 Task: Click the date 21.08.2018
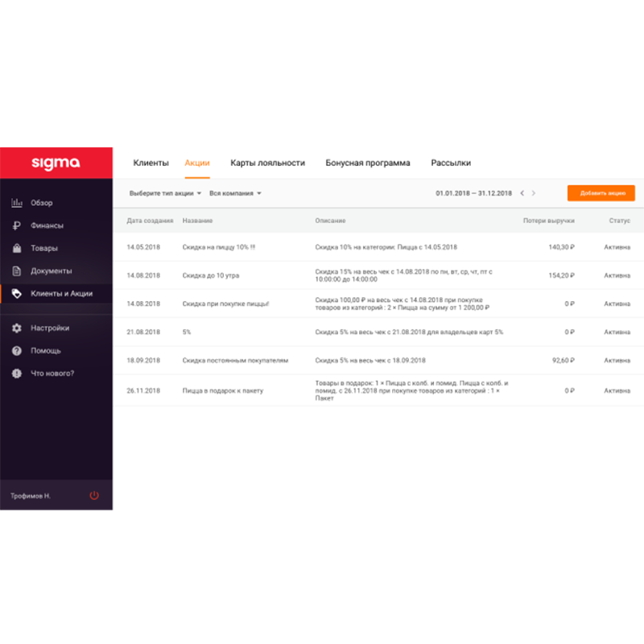tap(143, 332)
